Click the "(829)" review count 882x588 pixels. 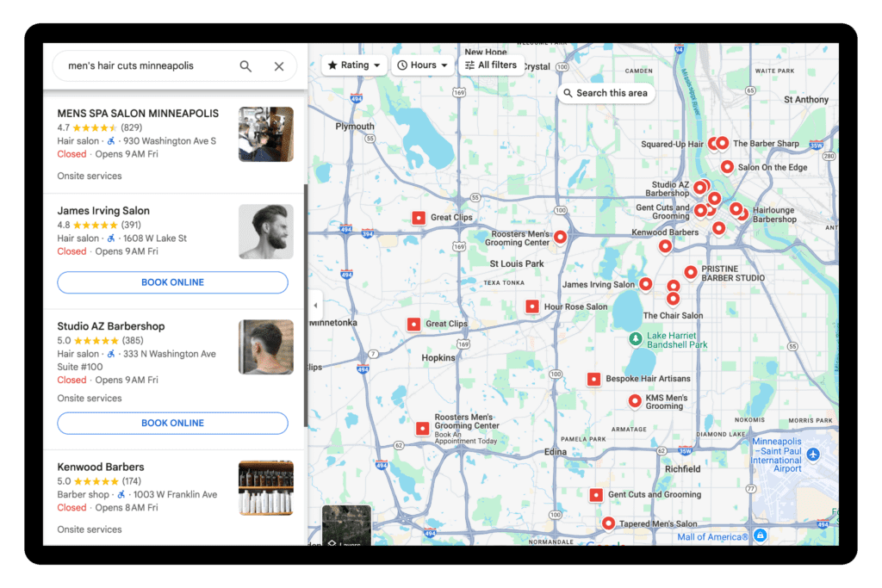pos(132,127)
